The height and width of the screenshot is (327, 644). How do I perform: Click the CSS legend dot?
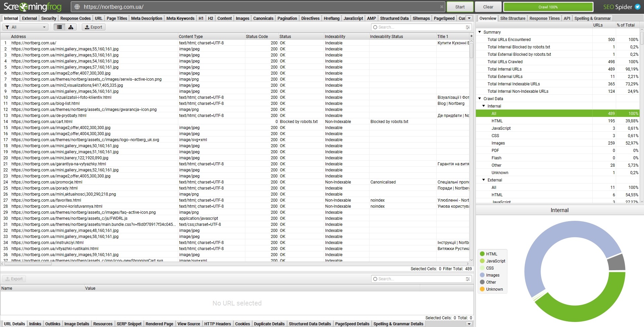pyautogui.click(x=482, y=268)
